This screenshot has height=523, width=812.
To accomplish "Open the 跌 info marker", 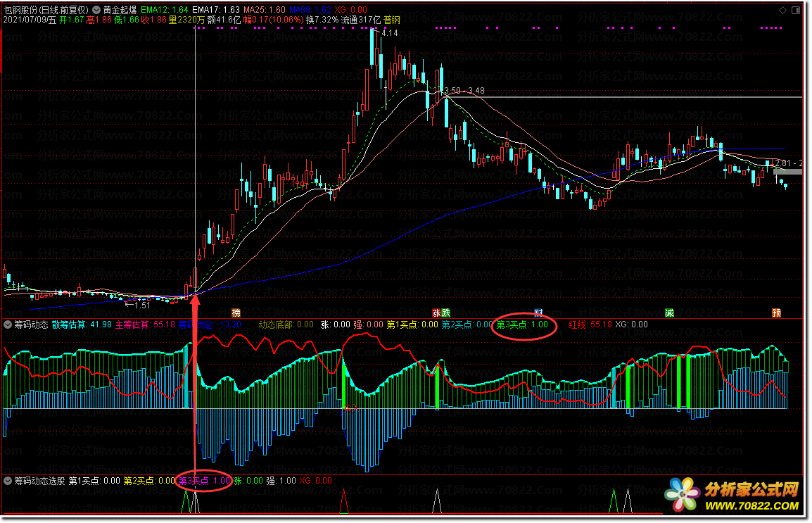I will click(x=446, y=313).
